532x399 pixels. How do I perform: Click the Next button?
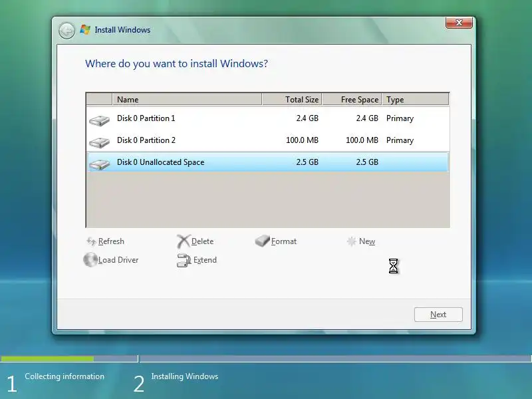coord(438,315)
